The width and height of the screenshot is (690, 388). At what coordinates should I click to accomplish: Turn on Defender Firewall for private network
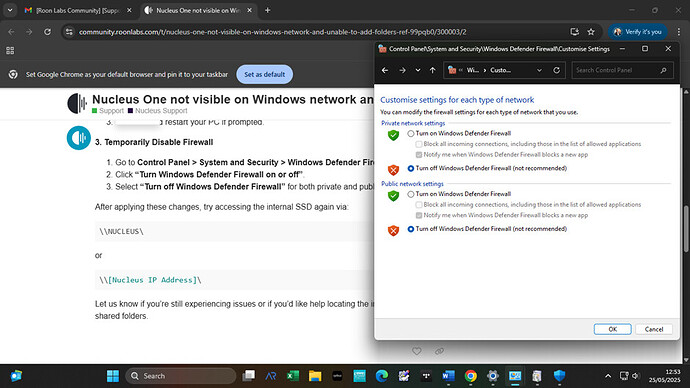(x=411, y=133)
